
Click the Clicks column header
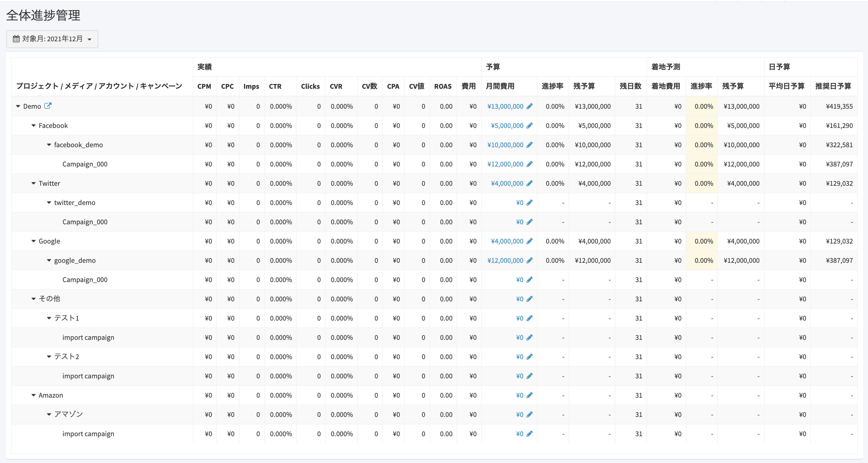310,86
